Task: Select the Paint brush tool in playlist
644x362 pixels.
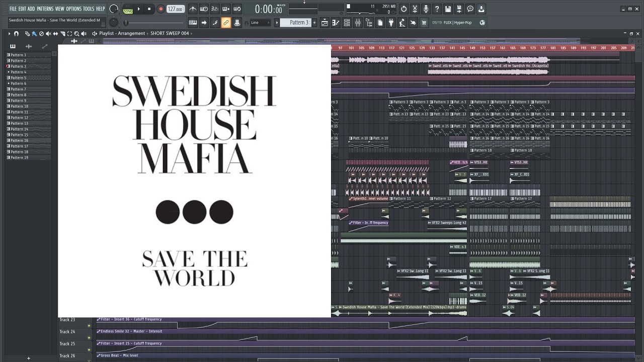Action: [34, 33]
